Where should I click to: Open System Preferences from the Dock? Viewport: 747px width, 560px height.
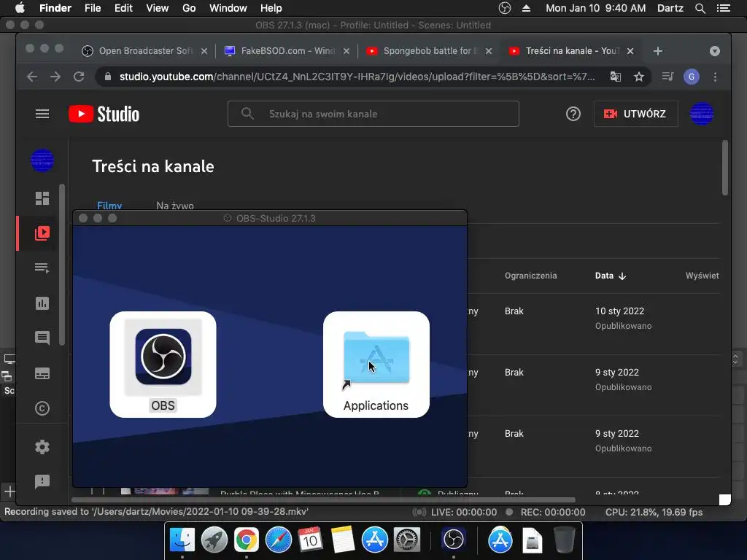pyautogui.click(x=406, y=540)
